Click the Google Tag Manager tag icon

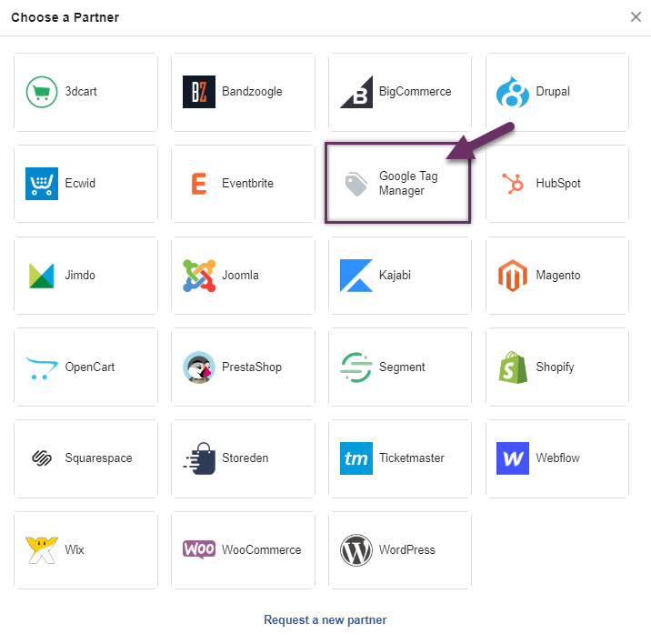tap(356, 185)
